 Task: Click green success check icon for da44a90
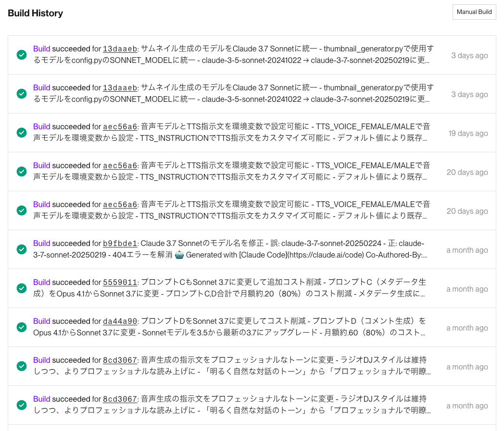click(x=22, y=327)
